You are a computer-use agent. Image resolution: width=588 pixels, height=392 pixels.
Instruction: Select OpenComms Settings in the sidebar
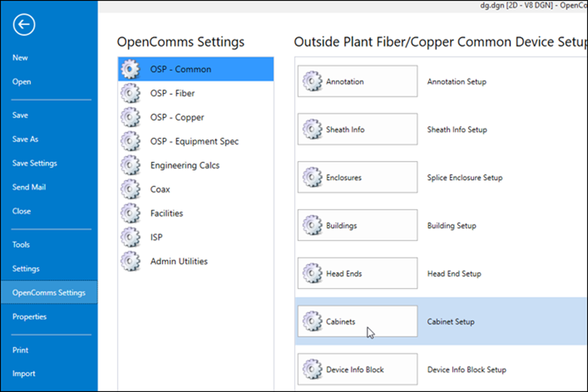(49, 292)
